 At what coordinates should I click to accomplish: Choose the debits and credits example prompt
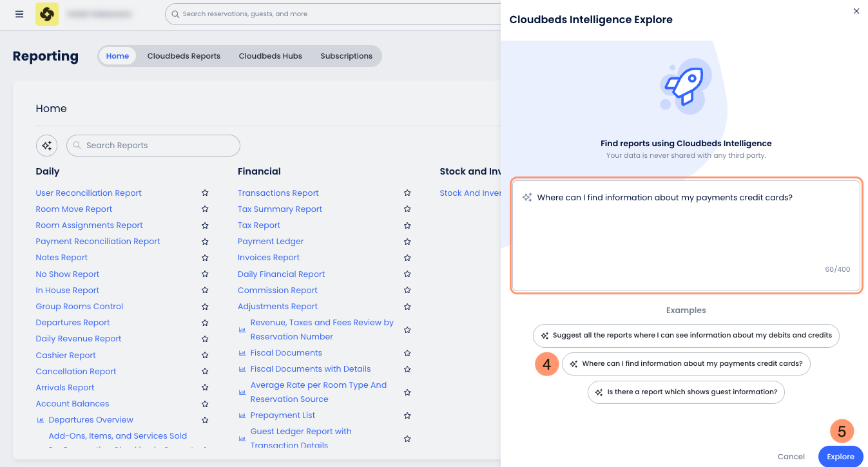(686, 336)
